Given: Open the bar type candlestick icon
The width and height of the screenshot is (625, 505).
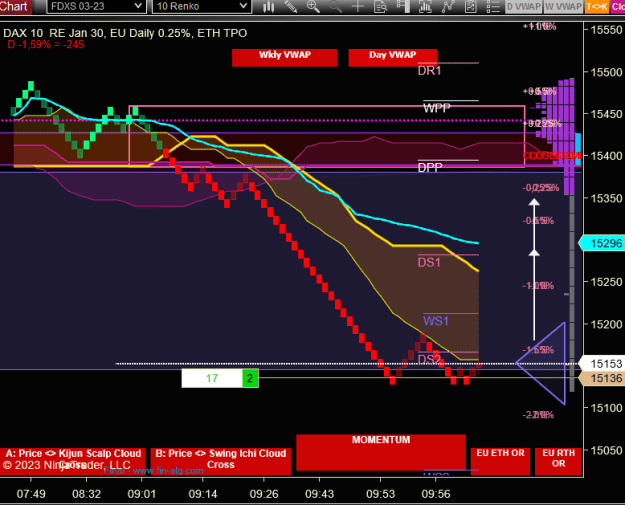Looking at the screenshot, I should point(269,6).
